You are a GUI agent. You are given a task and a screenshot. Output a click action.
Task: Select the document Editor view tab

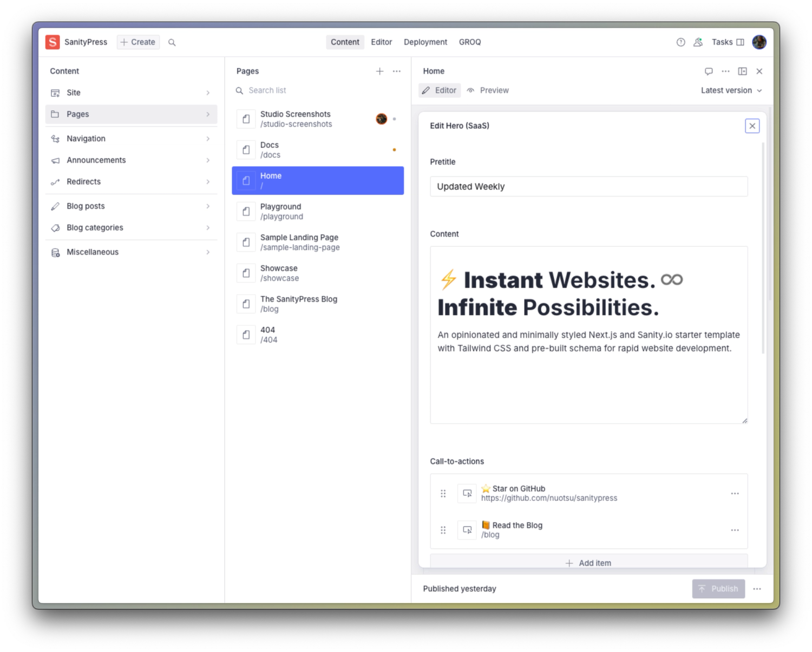(x=440, y=90)
